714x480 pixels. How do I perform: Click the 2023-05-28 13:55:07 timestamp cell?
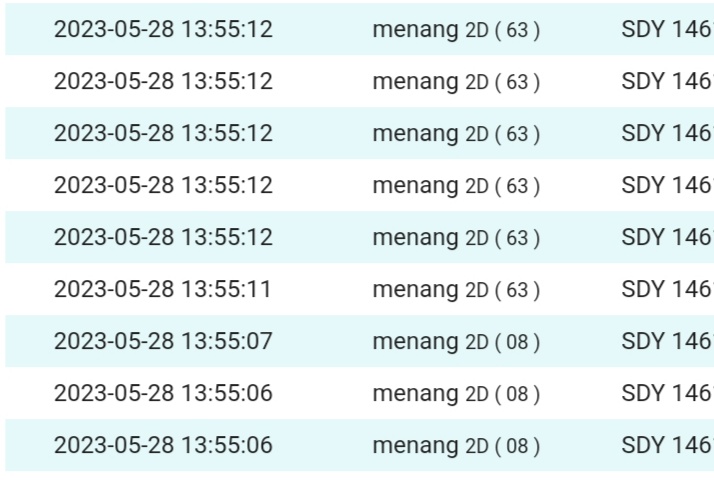pyautogui.click(x=163, y=342)
